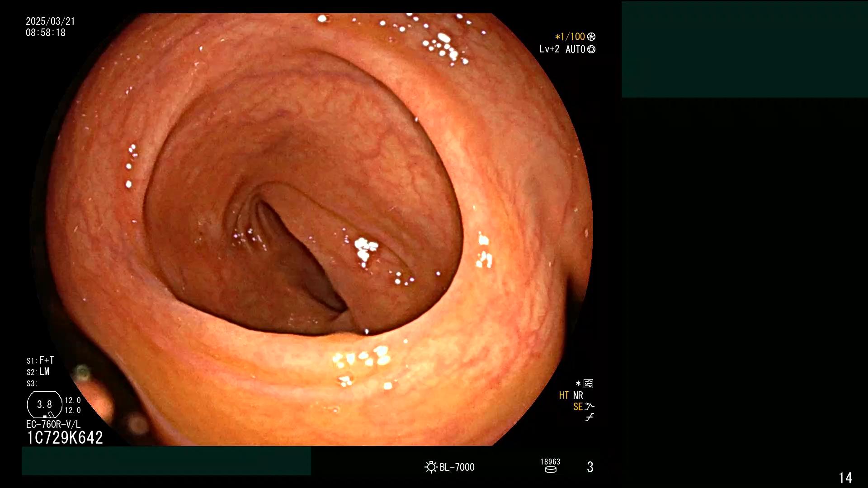The height and width of the screenshot is (488, 868).
Task: Click the asterisk indicator beside sliders icon
Action: [578, 383]
